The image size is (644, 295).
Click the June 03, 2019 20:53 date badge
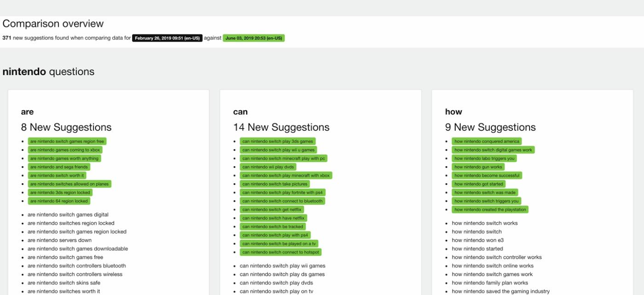click(x=254, y=38)
